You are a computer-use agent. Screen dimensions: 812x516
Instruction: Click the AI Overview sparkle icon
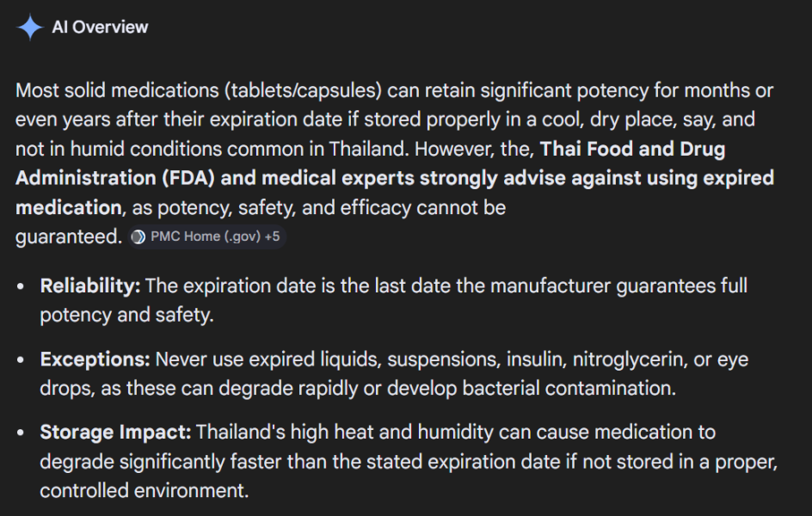(x=28, y=27)
